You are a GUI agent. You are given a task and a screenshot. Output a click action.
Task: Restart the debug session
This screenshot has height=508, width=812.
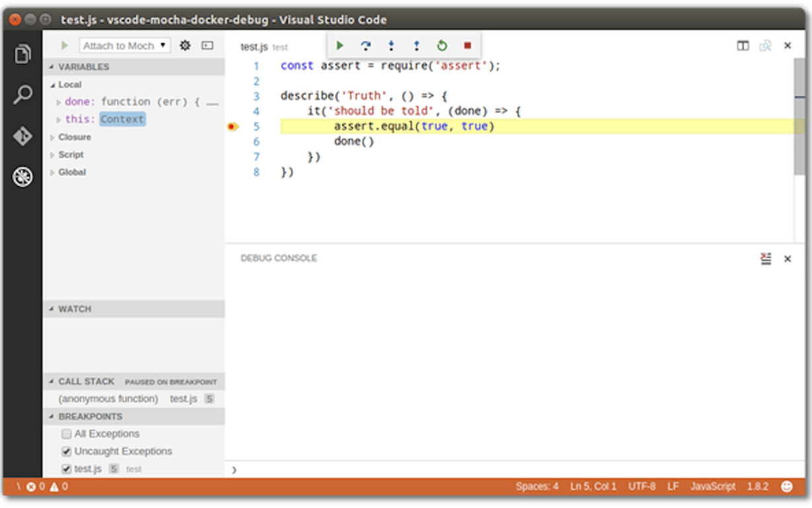pyautogui.click(x=442, y=46)
